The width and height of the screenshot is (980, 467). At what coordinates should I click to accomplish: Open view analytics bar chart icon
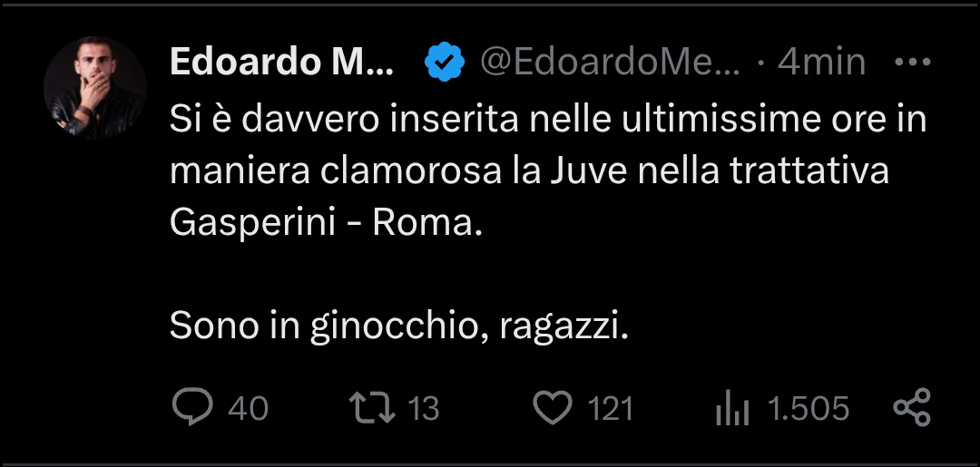pos(732,408)
